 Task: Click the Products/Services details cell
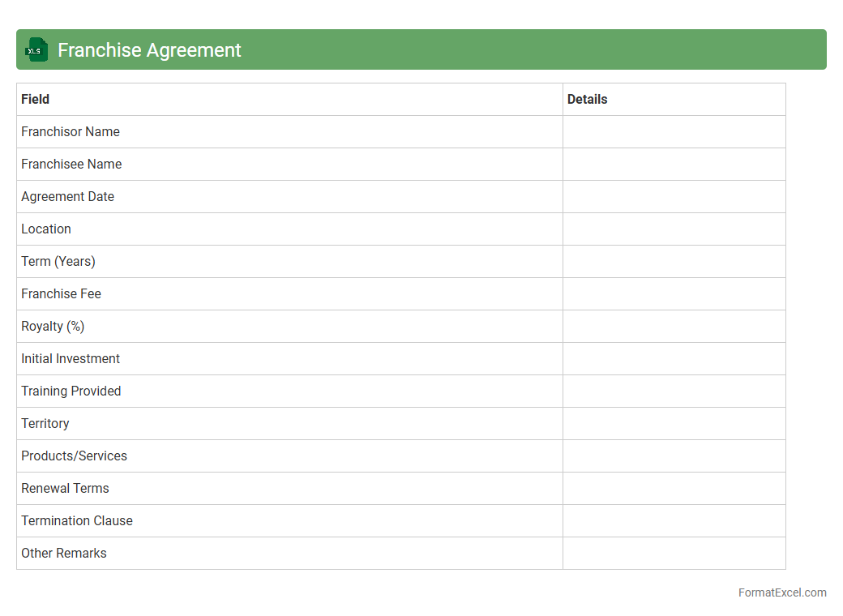674,456
